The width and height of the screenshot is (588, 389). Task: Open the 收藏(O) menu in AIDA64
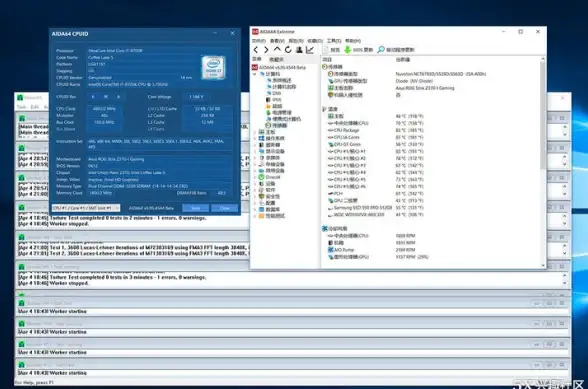pos(315,41)
